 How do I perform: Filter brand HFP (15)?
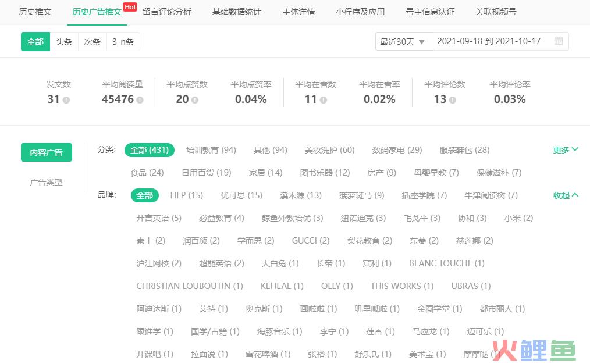[x=187, y=195]
